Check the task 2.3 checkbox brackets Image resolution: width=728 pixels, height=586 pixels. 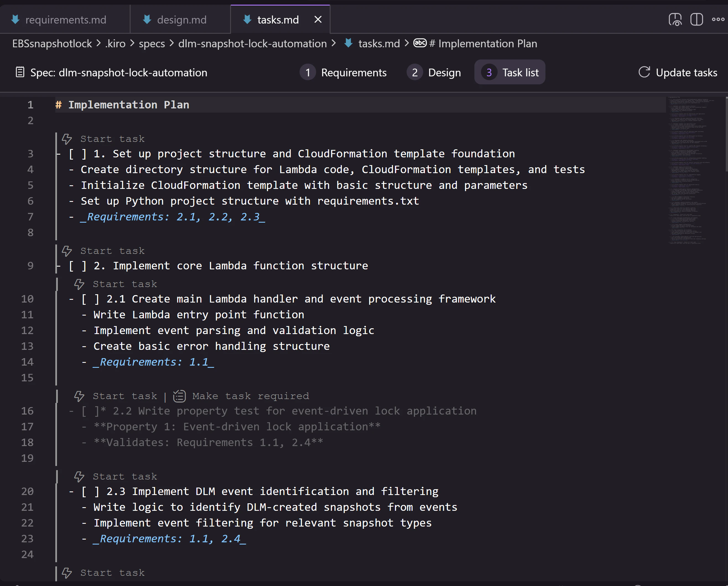pyautogui.click(x=90, y=491)
